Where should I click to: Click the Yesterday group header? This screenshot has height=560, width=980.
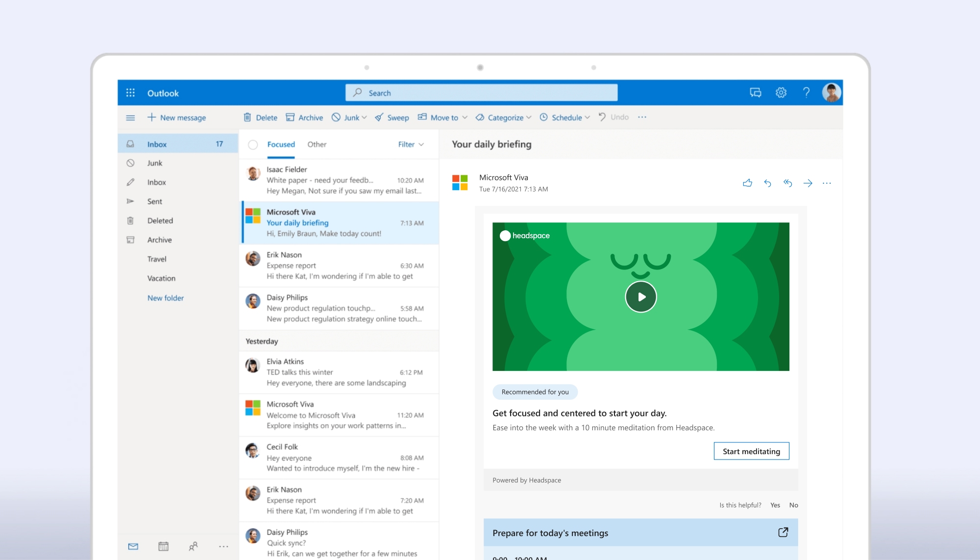point(339,341)
